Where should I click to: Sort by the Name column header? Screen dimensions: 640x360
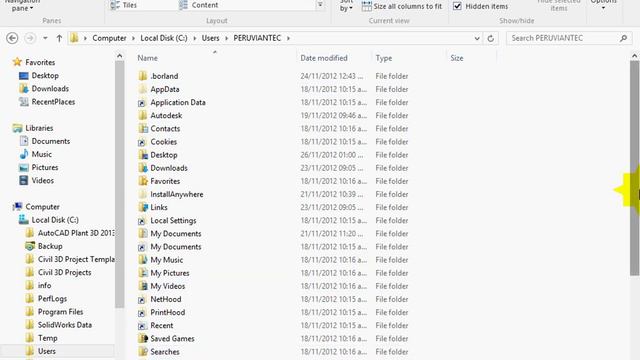point(147,58)
